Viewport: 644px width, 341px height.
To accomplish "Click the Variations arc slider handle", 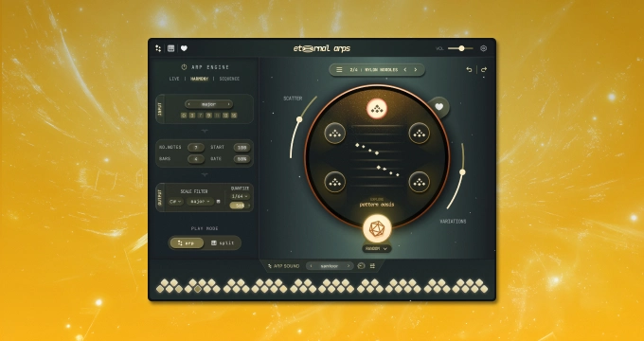I will coord(462,172).
